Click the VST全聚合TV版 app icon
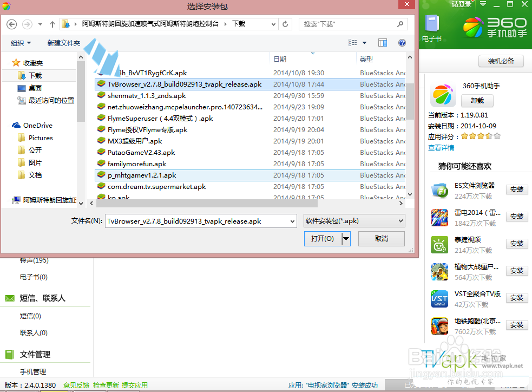The height and width of the screenshot is (392, 532). point(439,299)
